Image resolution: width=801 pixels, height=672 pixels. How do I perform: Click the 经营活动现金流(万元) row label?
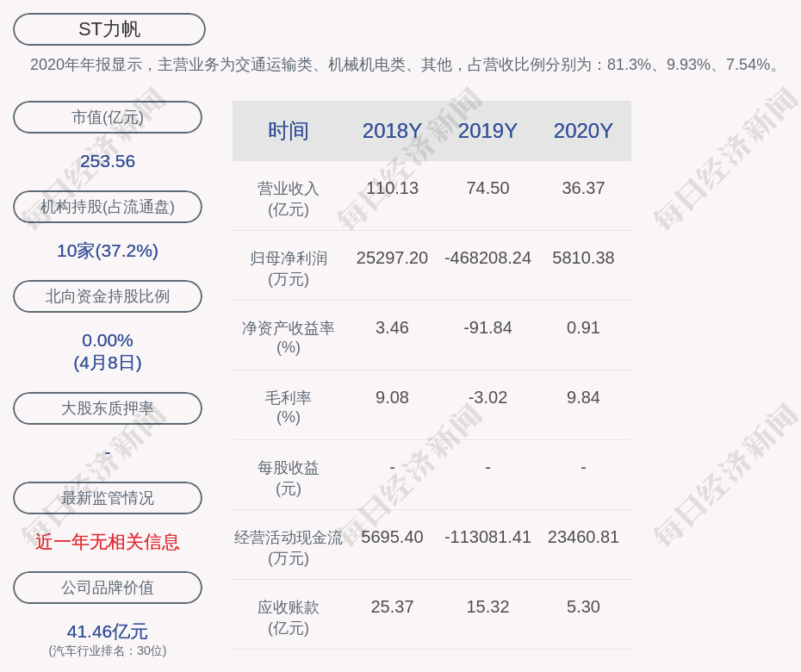289,548
